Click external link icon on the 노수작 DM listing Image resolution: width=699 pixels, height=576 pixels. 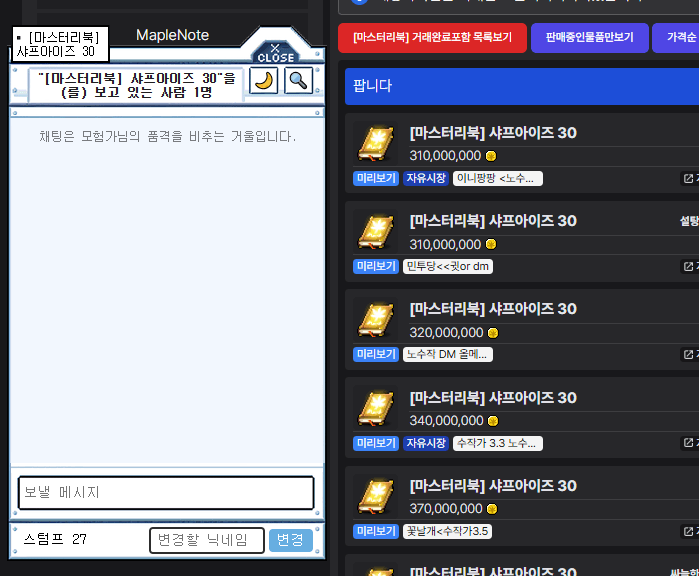click(688, 354)
